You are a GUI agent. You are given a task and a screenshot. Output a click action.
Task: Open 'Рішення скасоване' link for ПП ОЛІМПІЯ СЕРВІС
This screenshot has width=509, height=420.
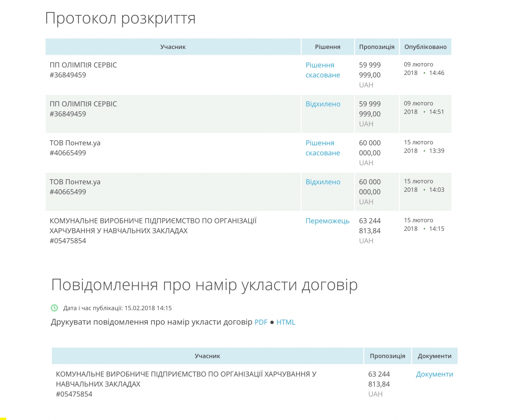pos(322,70)
